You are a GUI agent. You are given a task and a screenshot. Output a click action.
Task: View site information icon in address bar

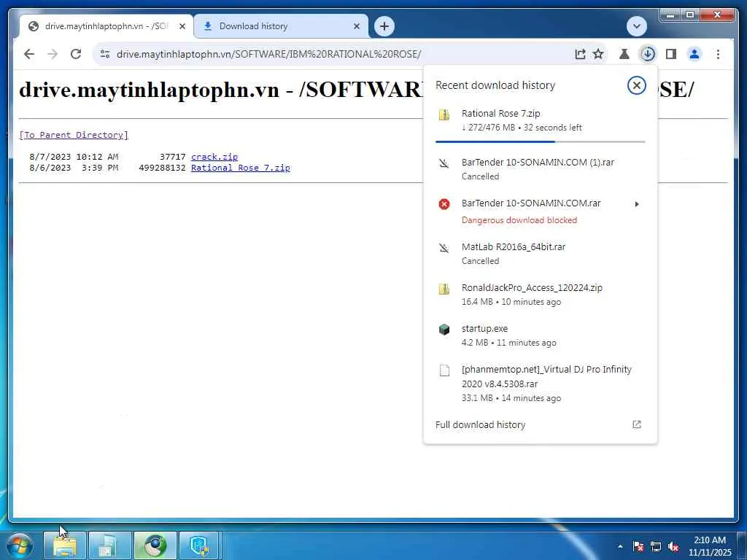coord(105,54)
